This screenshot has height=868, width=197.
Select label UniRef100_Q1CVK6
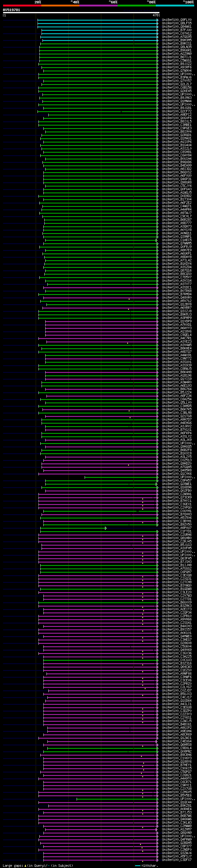pos(177,474)
